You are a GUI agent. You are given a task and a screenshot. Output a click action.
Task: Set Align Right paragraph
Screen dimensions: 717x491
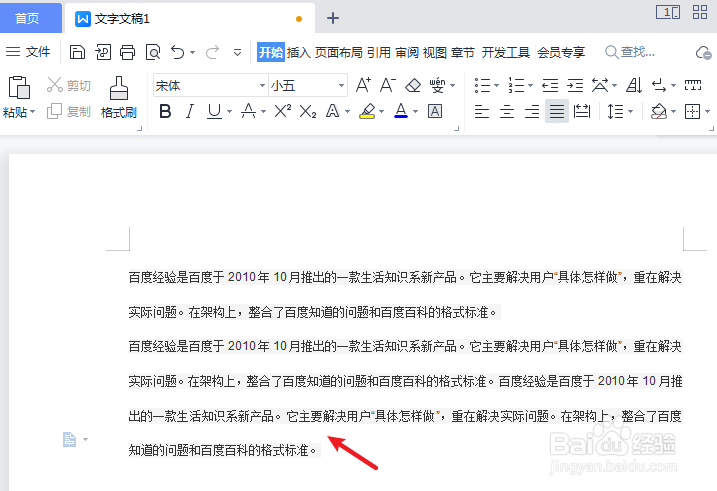[x=532, y=111]
